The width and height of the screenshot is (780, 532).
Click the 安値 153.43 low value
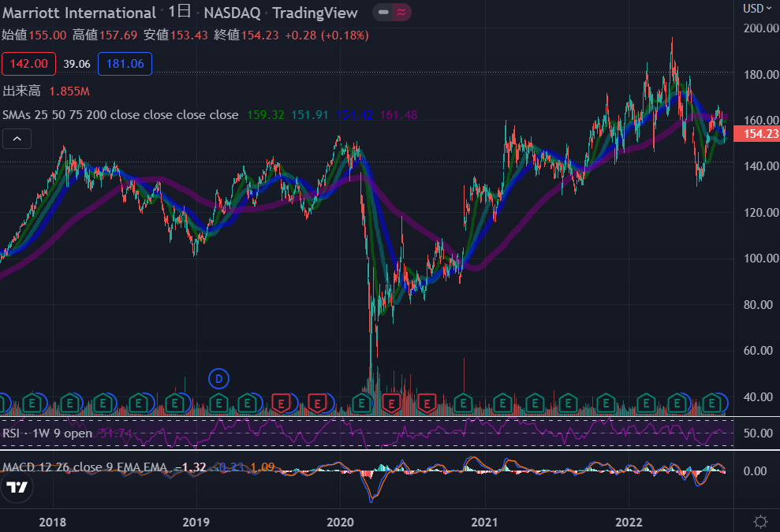tap(176, 35)
